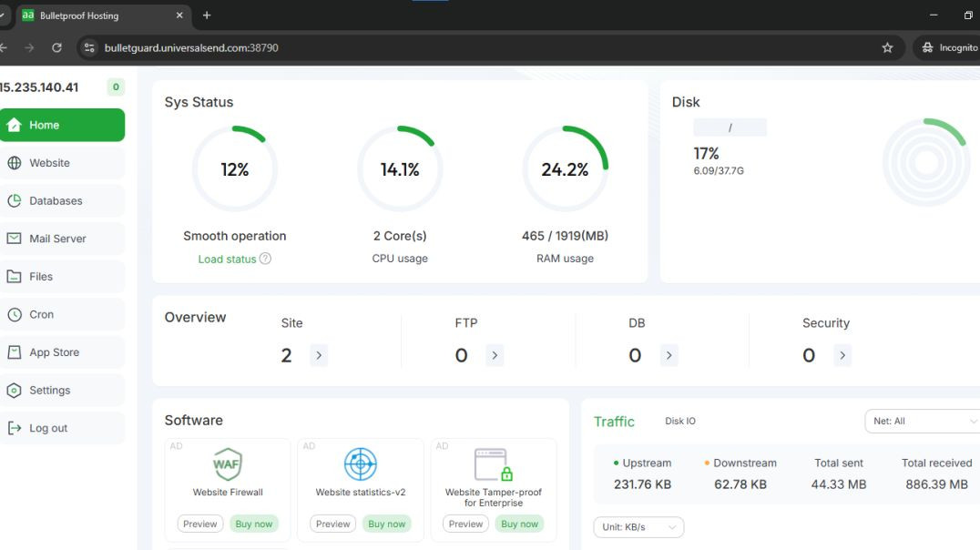
Task: Switch to the Disk IO tab
Action: click(x=679, y=421)
